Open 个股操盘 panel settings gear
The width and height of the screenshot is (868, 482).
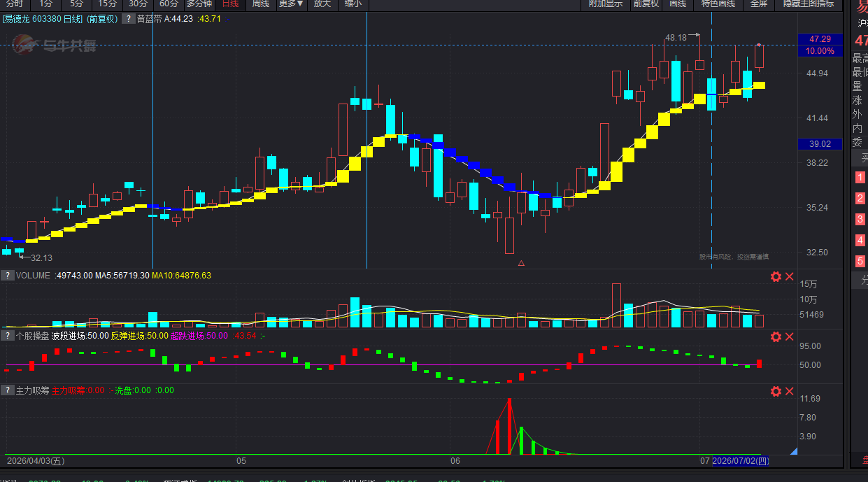776,336
